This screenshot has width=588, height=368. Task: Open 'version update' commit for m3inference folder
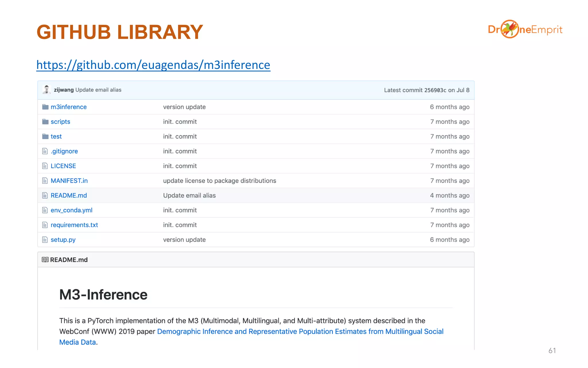click(x=184, y=107)
